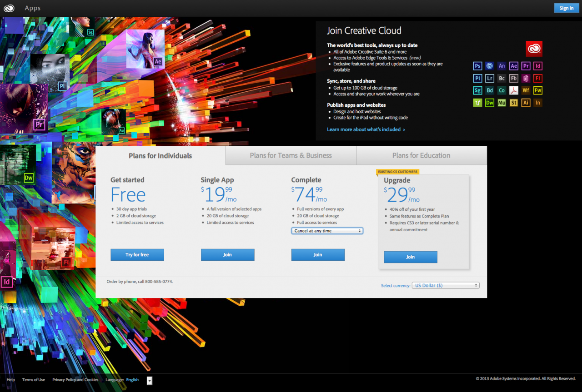The width and height of the screenshot is (582, 392).
Task: Click the Muse Mu icon
Action: tap(502, 103)
